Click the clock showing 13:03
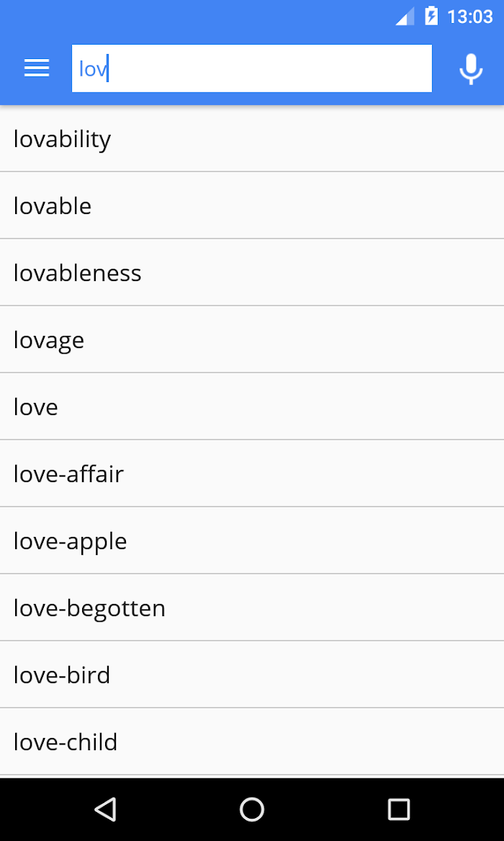 469,17
